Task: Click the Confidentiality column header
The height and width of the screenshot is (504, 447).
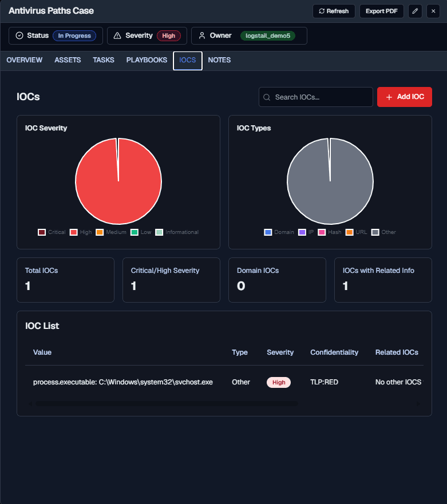Action: (334, 352)
